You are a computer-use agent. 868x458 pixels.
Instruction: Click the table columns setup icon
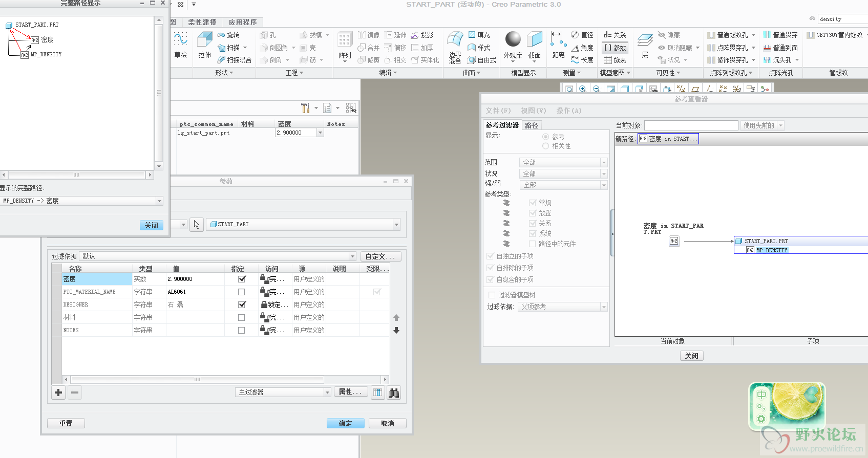point(377,392)
